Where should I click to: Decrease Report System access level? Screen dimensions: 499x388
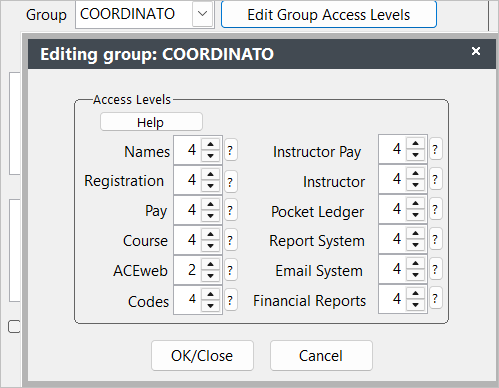(415, 245)
